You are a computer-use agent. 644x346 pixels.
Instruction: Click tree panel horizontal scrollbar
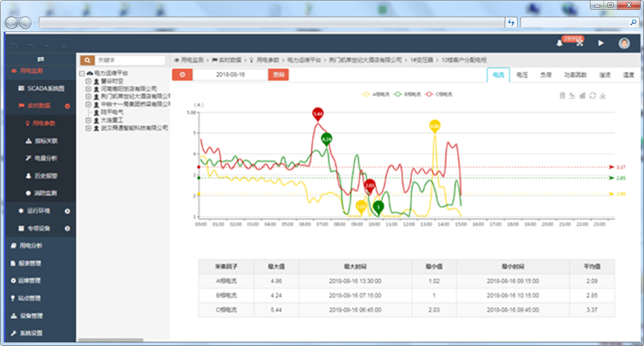pyautogui.click(x=111, y=340)
